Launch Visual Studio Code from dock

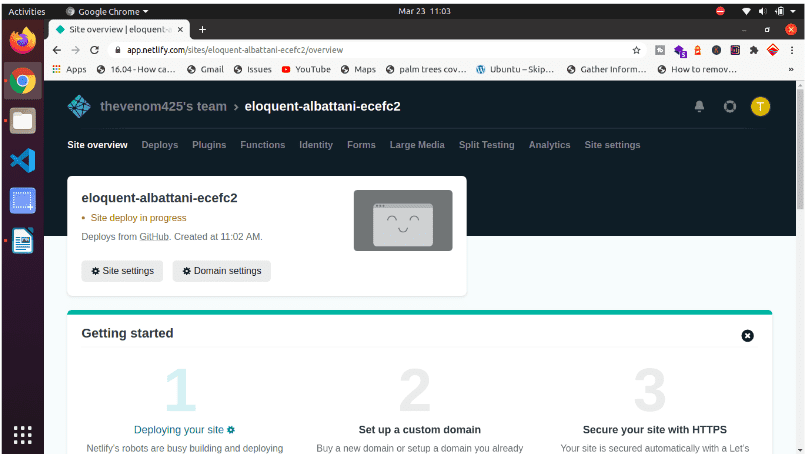click(22, 160)
